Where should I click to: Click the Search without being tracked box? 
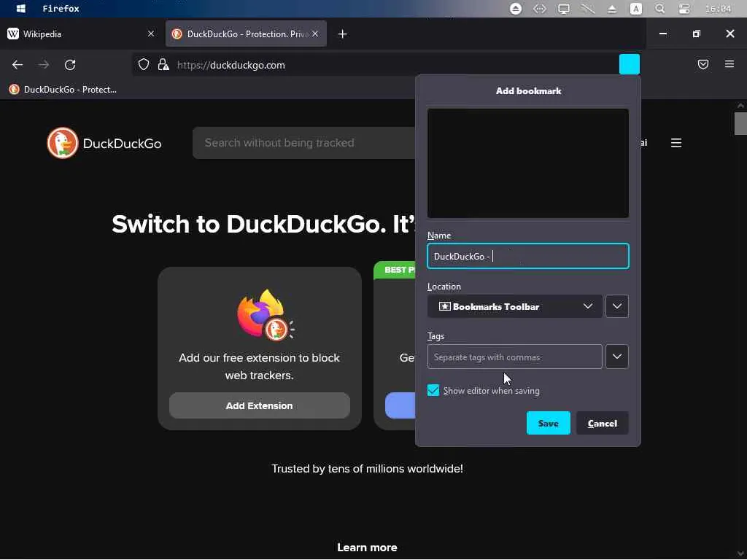305,143
